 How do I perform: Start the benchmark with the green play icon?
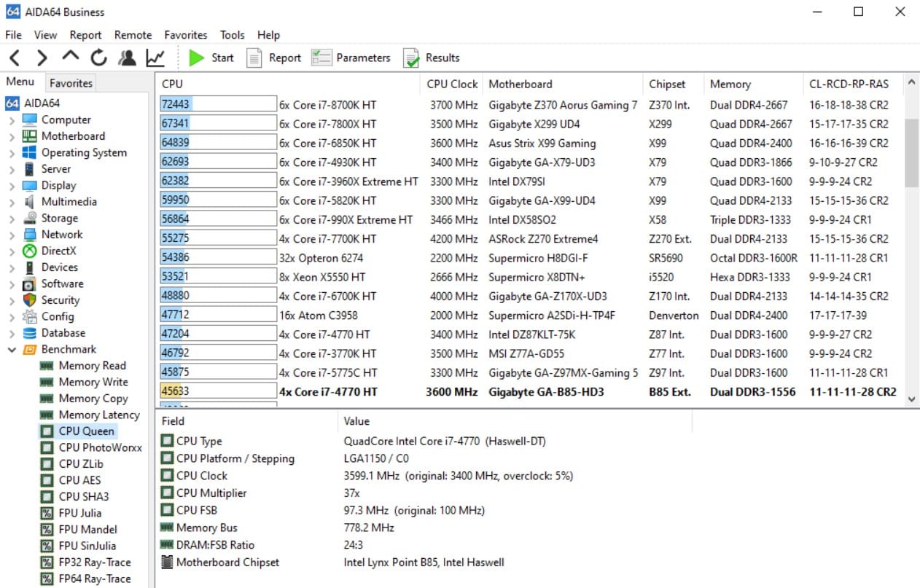pos(196,58)
